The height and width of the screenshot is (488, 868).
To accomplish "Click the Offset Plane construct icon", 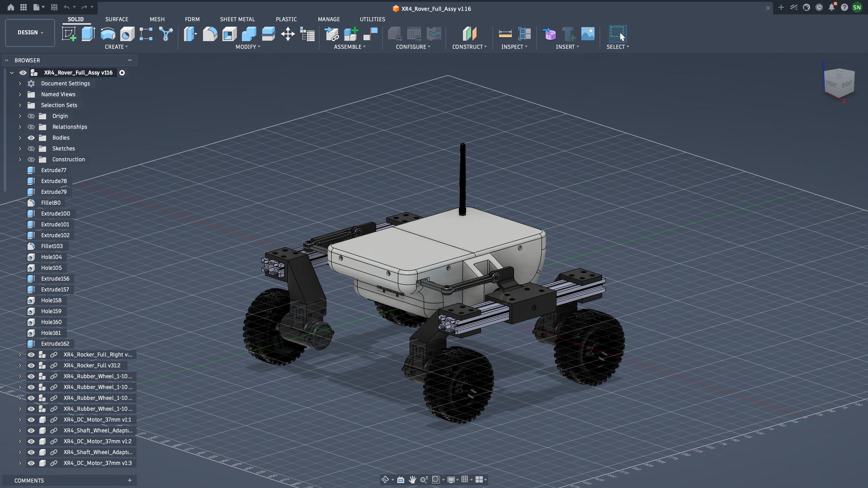I will (469, 34).
